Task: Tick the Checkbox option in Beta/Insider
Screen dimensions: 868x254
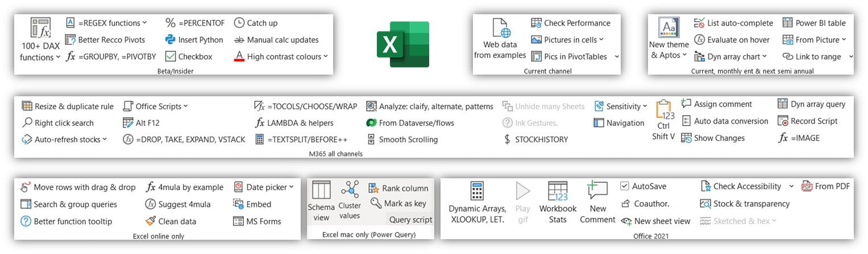Action: [170, 56]
